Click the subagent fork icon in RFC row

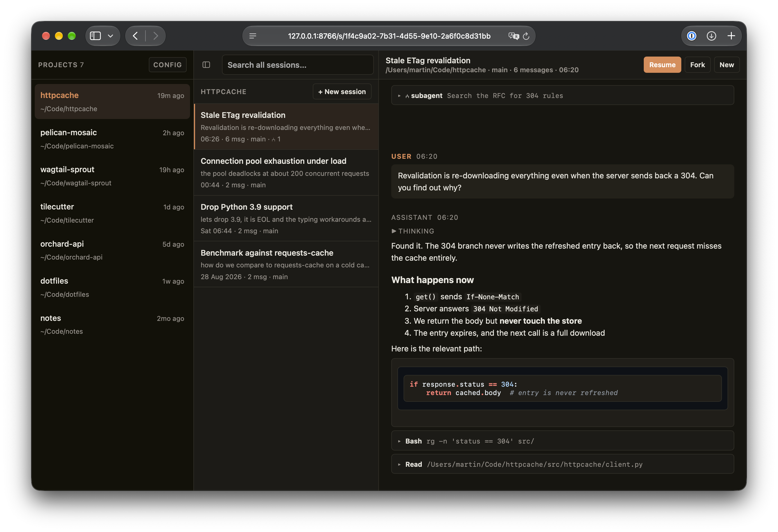click(407, 96)
